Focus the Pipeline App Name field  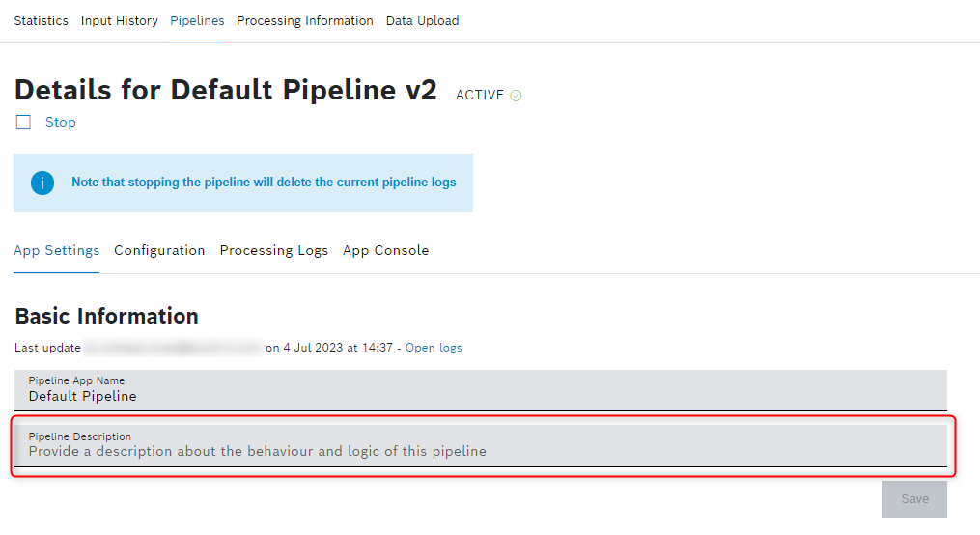tap(480, 396)
